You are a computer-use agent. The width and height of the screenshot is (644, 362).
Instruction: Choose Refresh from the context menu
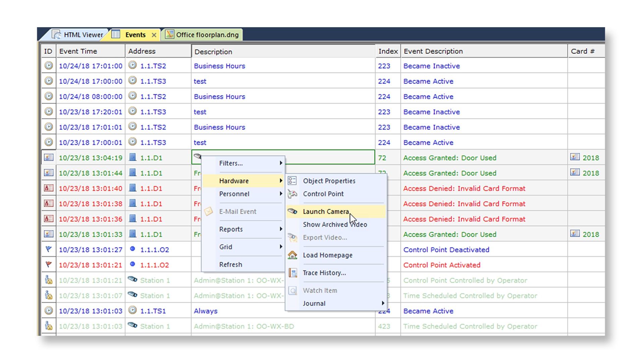click(230, 264)
